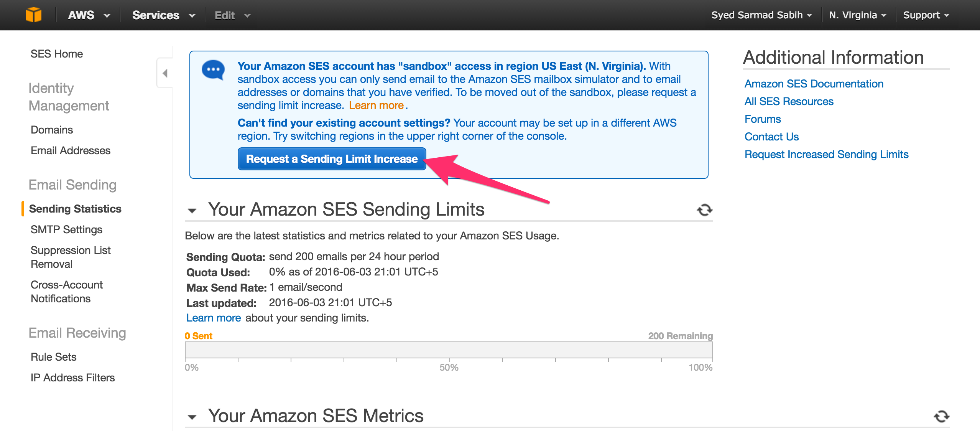This screenshot has height=442, width=980.
Task: Open Rule Sets under Email Receiving
Action: coord(54,357)
